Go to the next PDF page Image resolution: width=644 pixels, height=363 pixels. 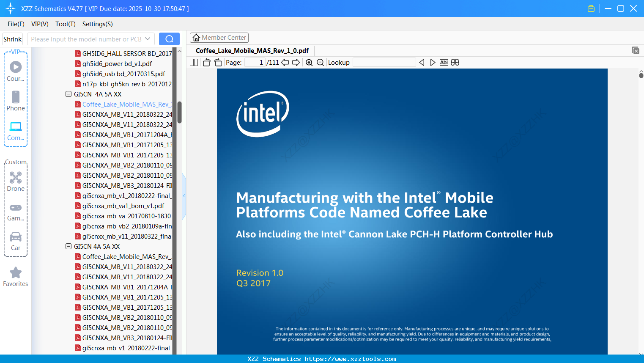296,63
